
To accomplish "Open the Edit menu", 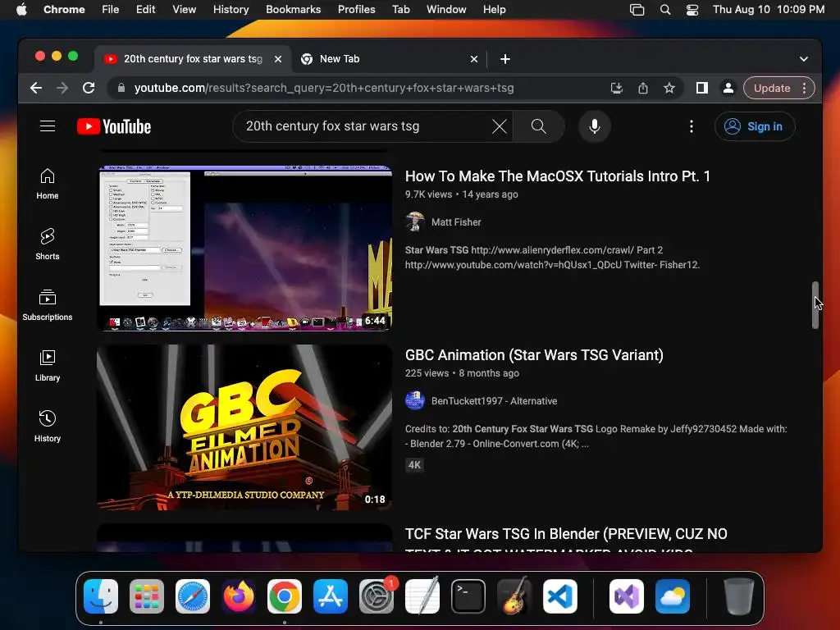I will tap(145, 9).
